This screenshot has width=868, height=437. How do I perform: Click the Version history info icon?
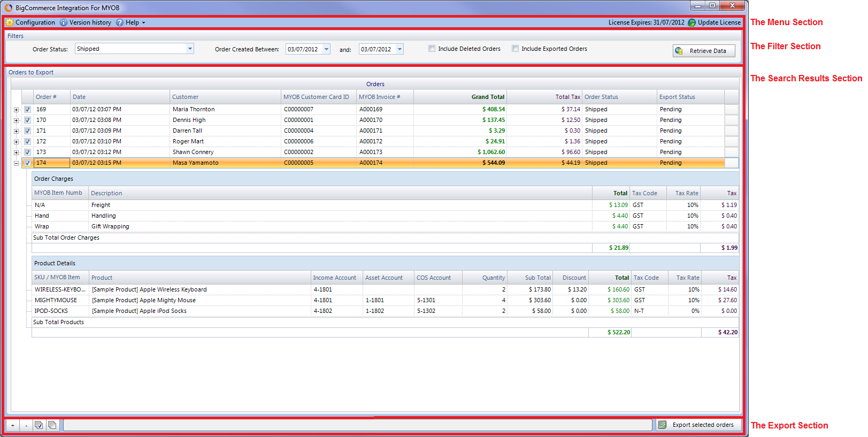coord(64,22)
